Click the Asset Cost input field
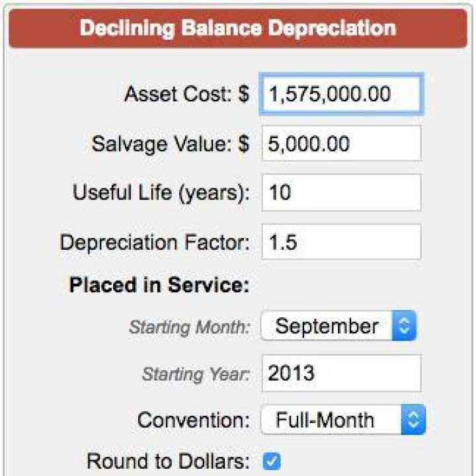The height and width of the screenshot is (476, 476). click(x=341, y=94)
